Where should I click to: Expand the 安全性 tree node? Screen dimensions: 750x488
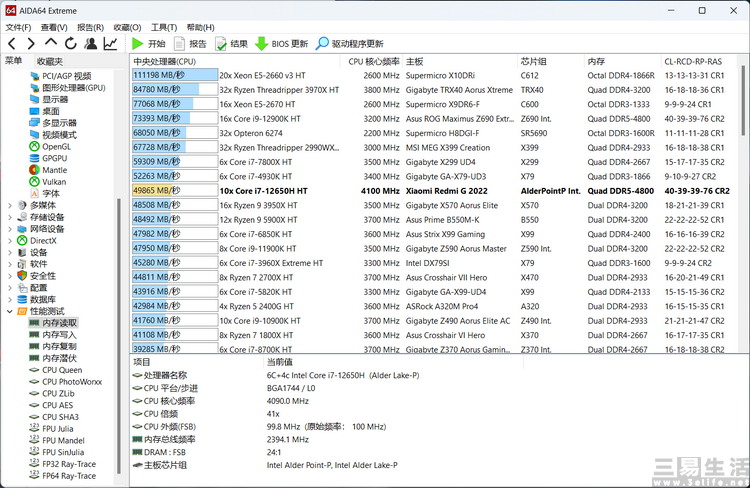coord(10,276)
